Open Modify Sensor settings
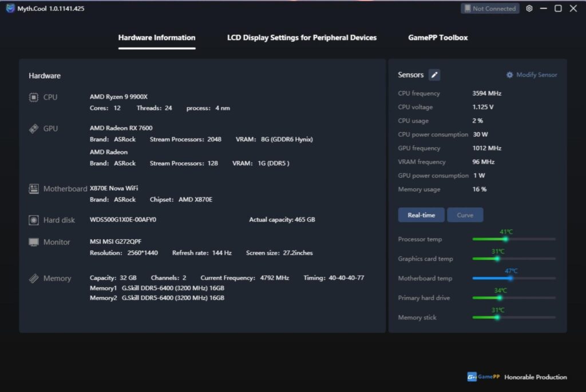 [532, 75]
